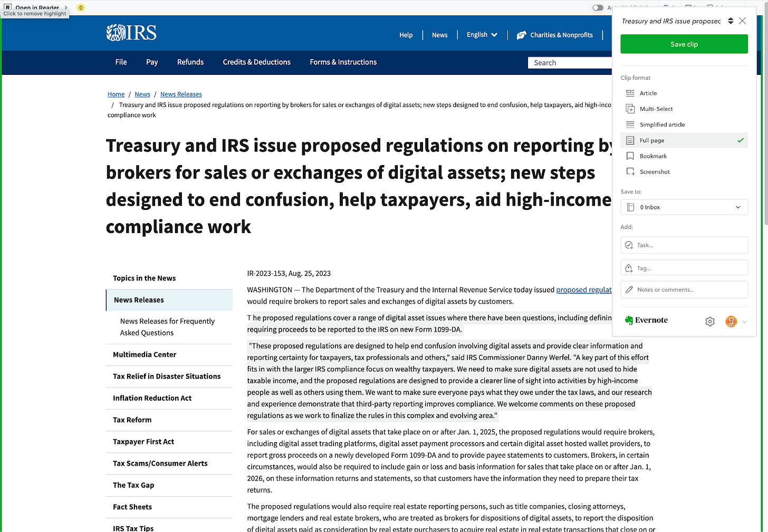Select News Releases in sidebar
Viewport: 768px width, 532px height.
[x=169, y=300]
